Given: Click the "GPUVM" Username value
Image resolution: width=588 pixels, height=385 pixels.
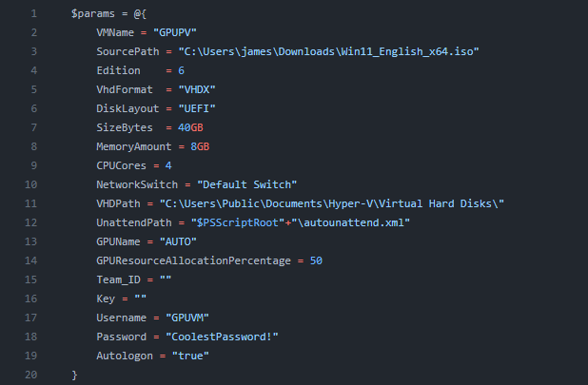Looking at the screenshot, I should click(x=187, y=318).
